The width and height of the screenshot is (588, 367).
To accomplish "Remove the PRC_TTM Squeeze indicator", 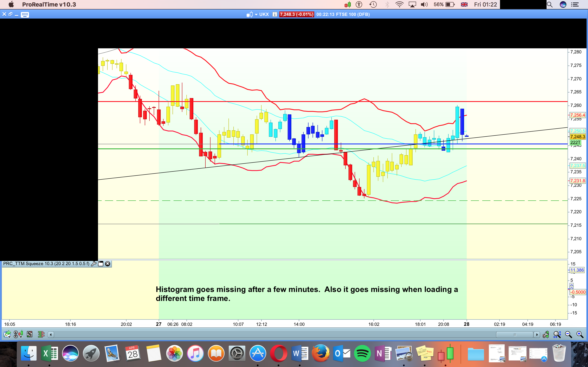I will click(108, 264).
